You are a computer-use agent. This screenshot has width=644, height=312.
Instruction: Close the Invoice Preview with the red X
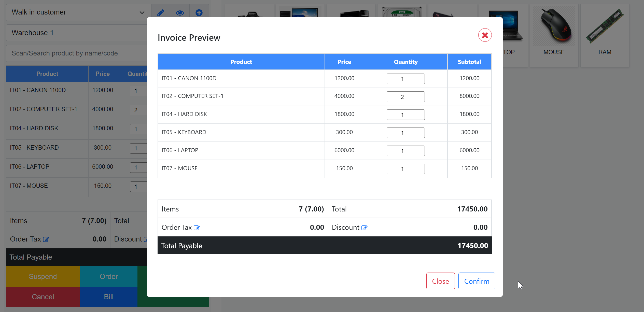tap(485, 35)
